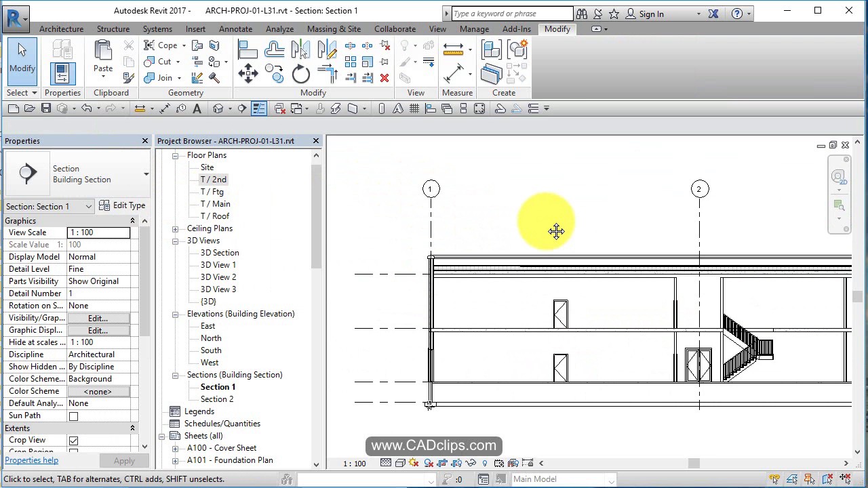Collapse the Floor Plans tree branch
This screenshot has height=488, width=868.
click(x=175, y=155)
